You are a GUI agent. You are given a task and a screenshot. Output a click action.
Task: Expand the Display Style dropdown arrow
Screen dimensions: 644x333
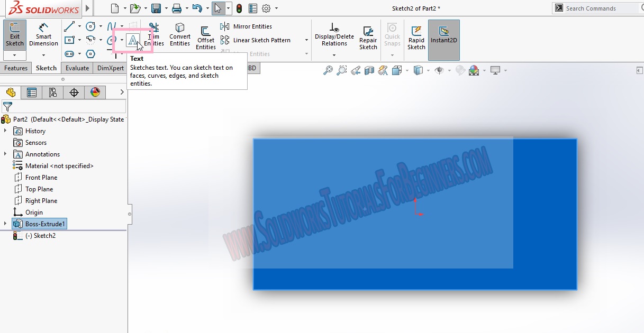pyautogui.click(x=428, y=70)
